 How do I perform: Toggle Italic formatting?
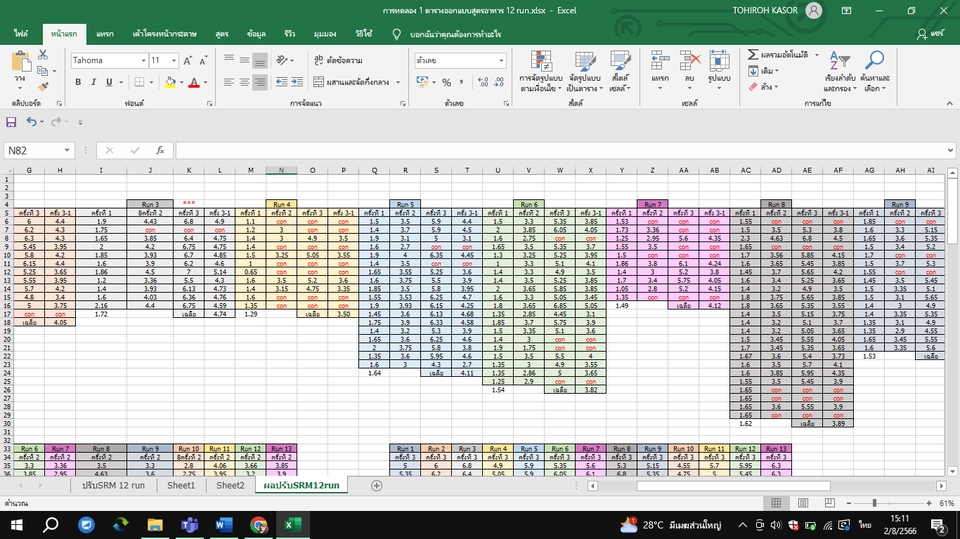93,82
